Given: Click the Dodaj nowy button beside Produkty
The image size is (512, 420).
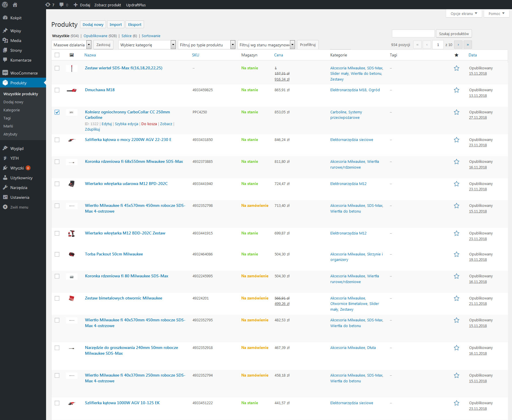Looking at the screenshot, I should (93, 24).
